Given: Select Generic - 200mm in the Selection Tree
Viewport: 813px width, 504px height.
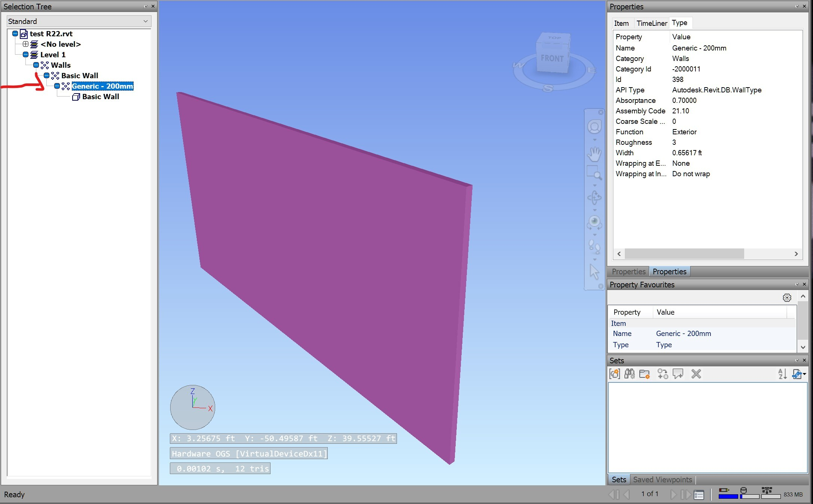Looking at the screenshot, I should [102, 86].
